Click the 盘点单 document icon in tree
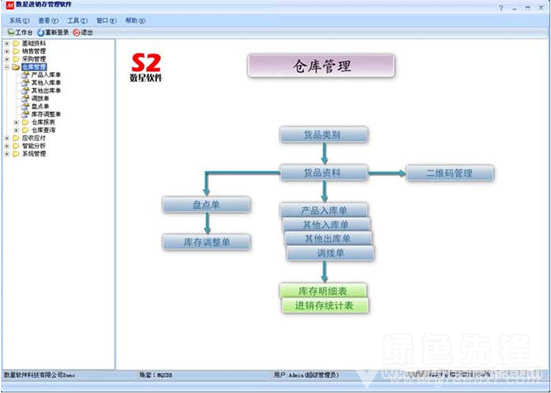Viewport: 551px width, 393px height. pyautogui.click(x=25, y=106)
